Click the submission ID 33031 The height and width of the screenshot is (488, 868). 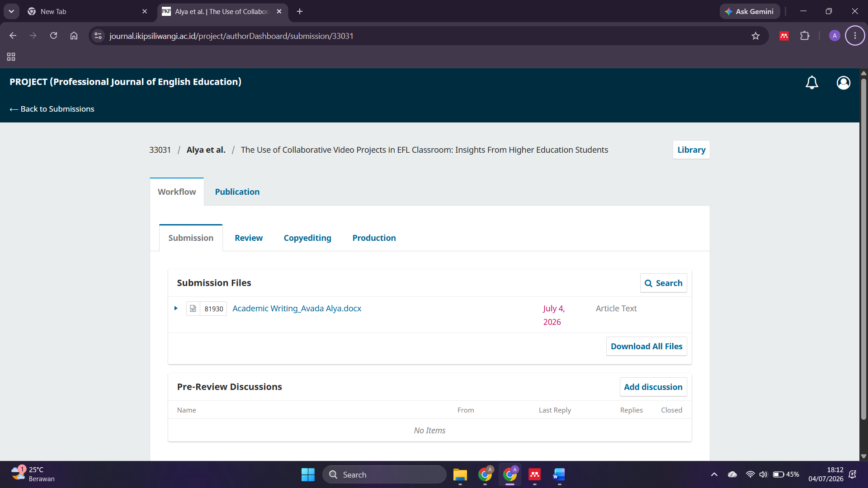tap(160, 150)
